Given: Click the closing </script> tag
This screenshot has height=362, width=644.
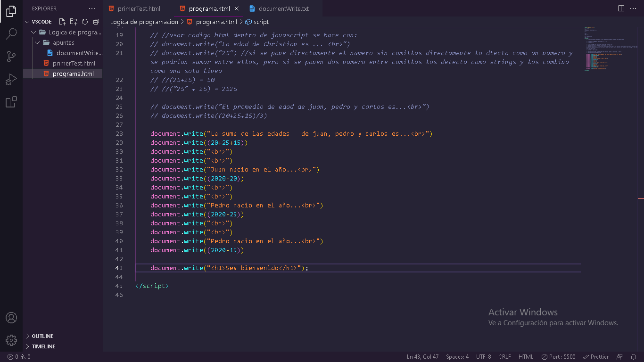Looking at the screenshot, I should 152,286.
